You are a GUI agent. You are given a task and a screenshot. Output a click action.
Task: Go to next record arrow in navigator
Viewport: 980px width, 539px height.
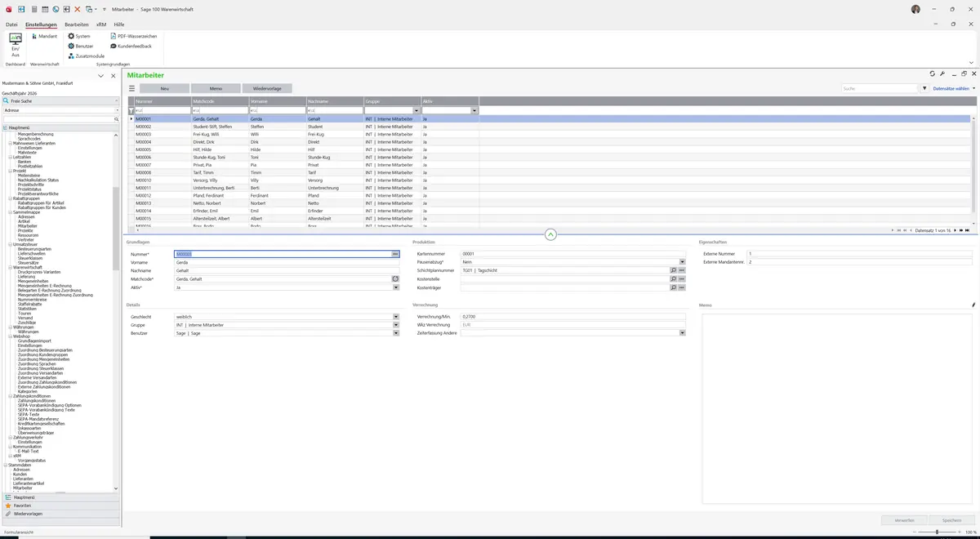tap(955, 230)
